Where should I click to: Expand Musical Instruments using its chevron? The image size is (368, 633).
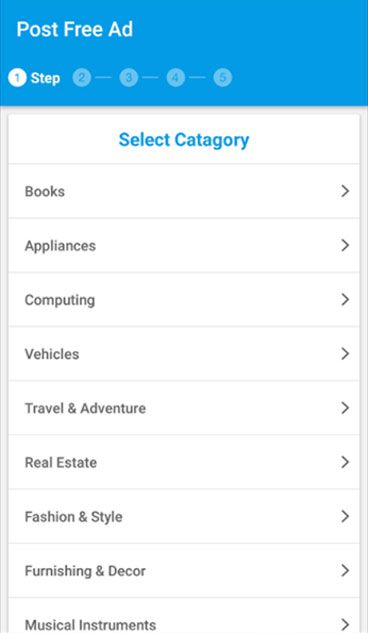pos(345,624)
